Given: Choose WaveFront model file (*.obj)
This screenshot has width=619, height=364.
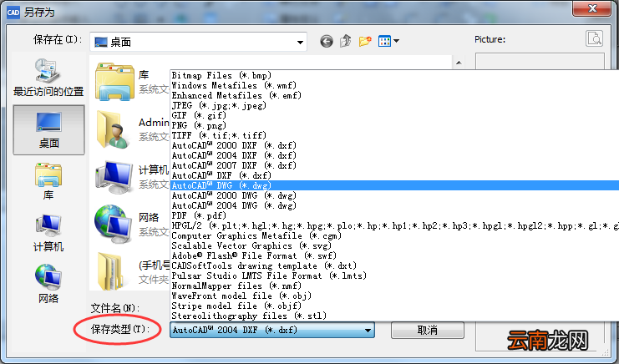Looking at the screenshot, I should [x=394, y=296].
